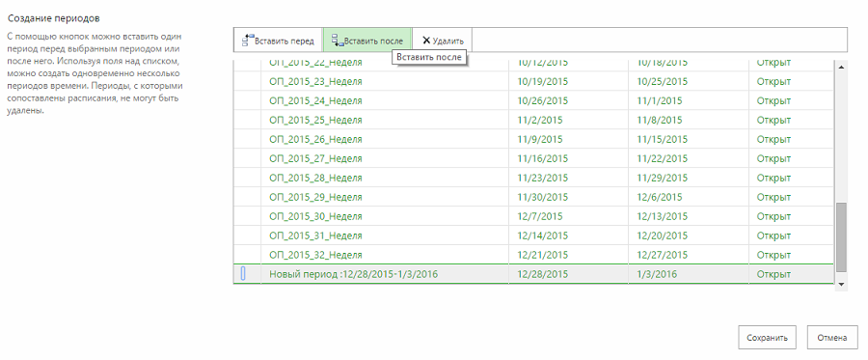The height and width of the screenshot is (360, 868).
Task: Select period ОП_2015_25_Неделя
Action: click(315, 121)
